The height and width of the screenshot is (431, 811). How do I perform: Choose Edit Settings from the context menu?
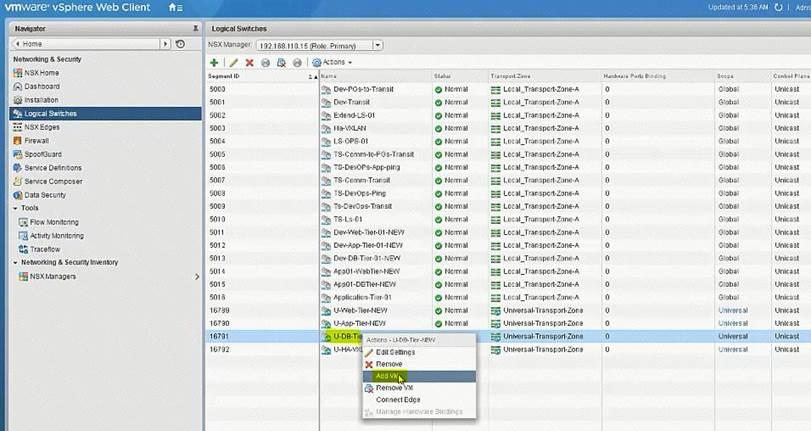395,352
